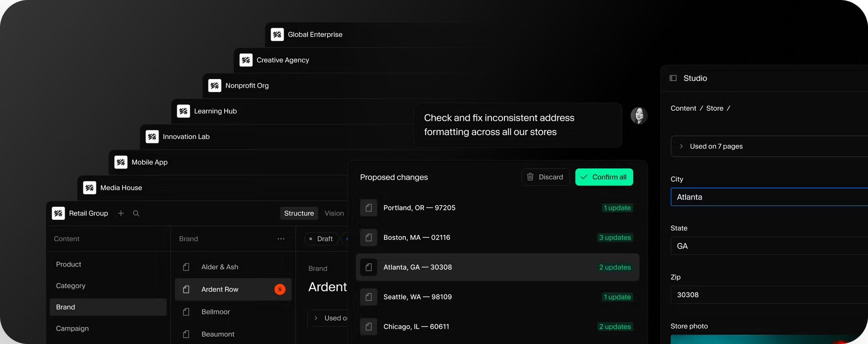Click the document icon for Portland, OR row

(x=368, y=208)
